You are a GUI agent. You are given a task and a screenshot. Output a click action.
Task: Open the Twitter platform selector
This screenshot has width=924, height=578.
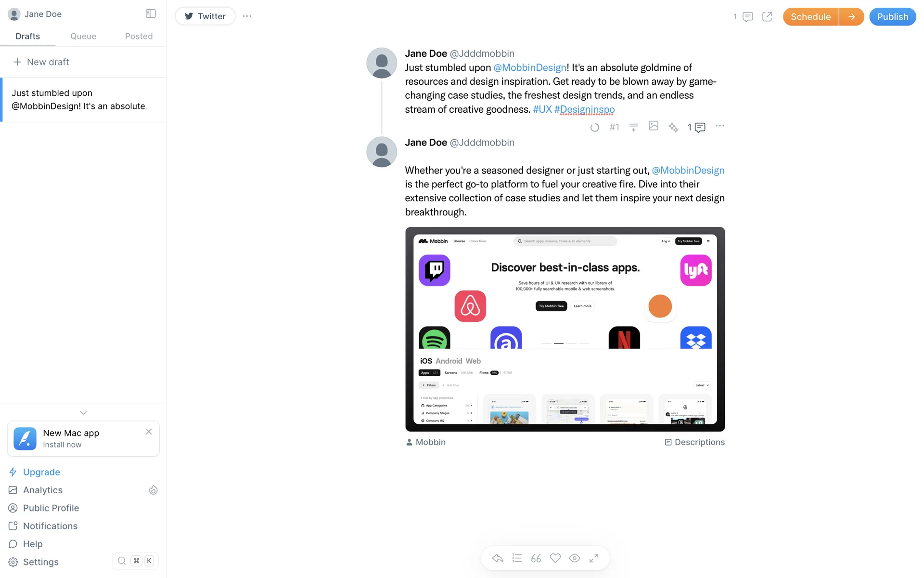tap(205, 16)
